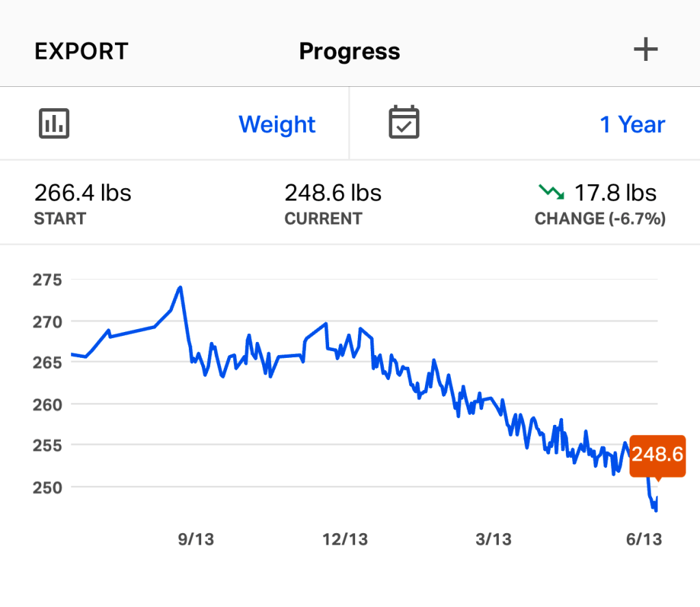Image resolution: width=700 pixels, height=607 pixels.
Task: Select the 3/13 date axis label
Action: [x=493, y=539]
